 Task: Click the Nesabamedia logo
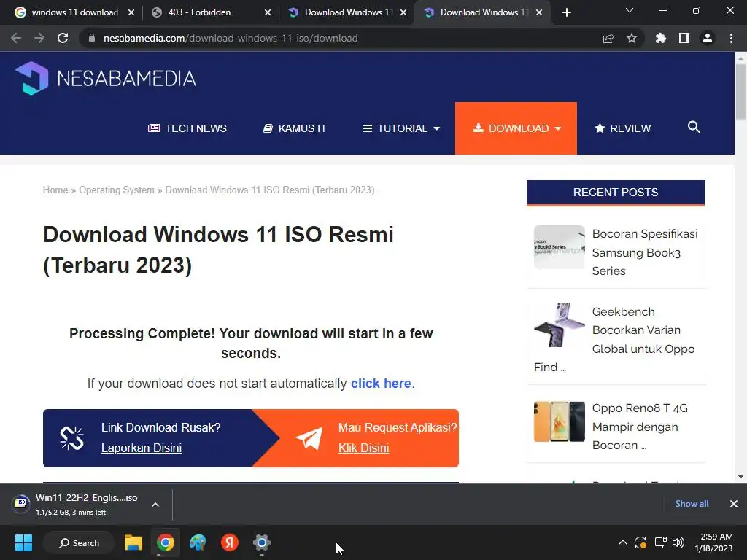click(x=105, y=78)
